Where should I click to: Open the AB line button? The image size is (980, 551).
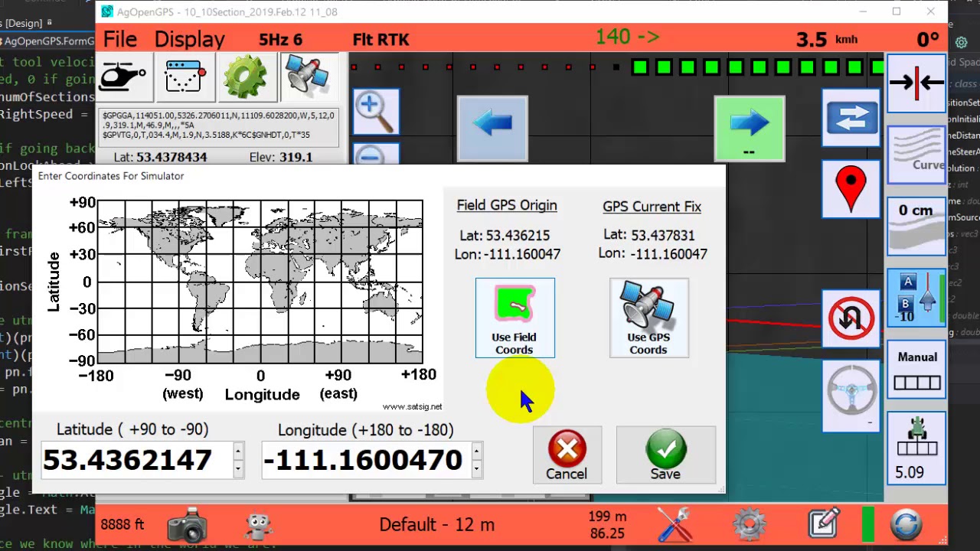coord(916,298)
